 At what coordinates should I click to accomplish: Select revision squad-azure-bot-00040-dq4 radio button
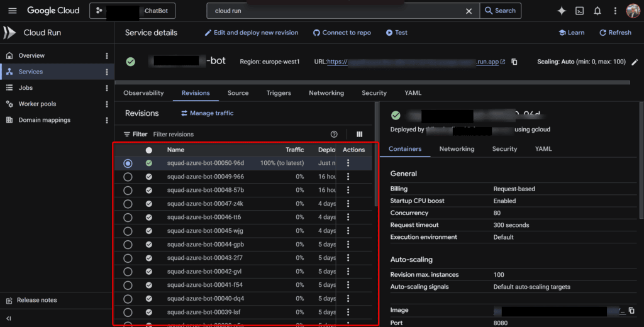128,299
